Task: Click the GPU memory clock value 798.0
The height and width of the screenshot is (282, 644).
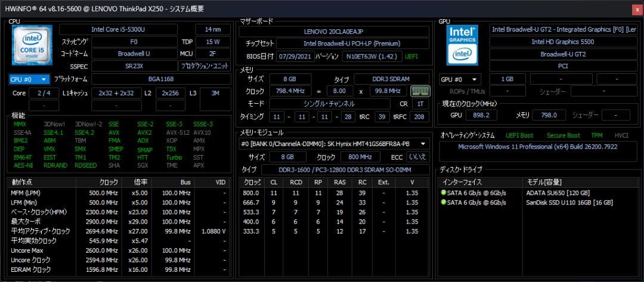Action: tap(549, 115)
